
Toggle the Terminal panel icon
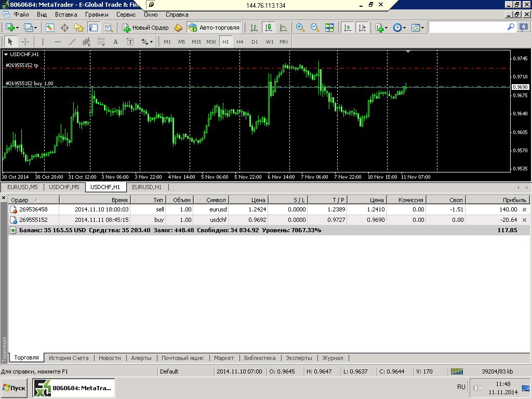[94, 28]
